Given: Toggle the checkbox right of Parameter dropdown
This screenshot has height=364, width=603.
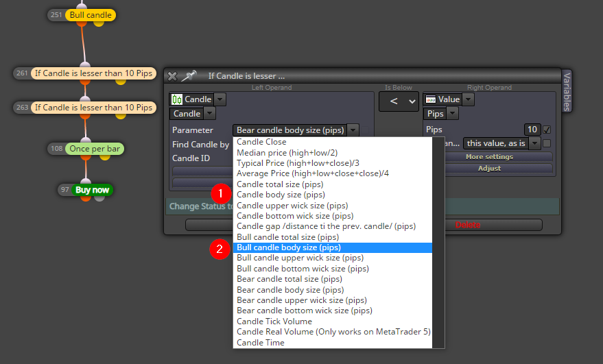Looking at the screenshot, I should click(364, 130).
